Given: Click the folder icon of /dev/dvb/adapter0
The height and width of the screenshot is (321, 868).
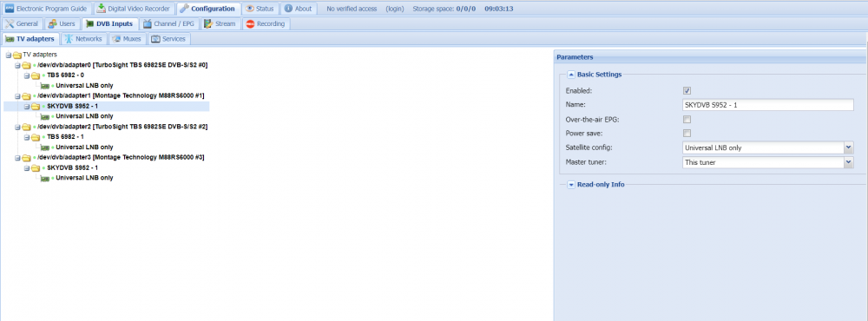Looking at the screenshot, I should 27,65.
